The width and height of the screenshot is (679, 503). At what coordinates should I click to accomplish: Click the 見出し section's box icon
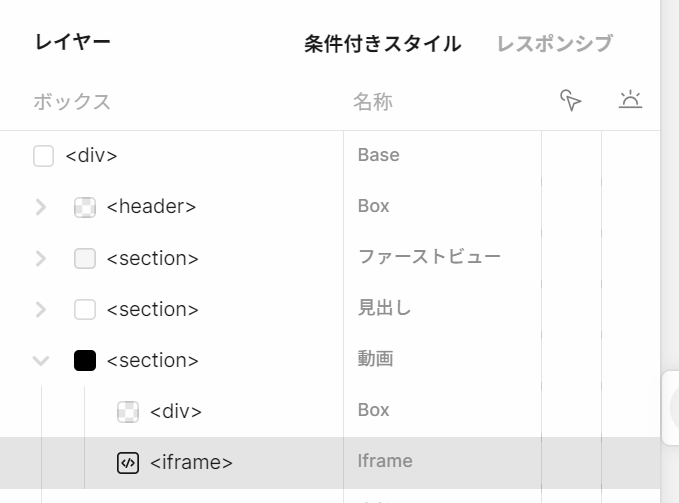pos(85,309)
